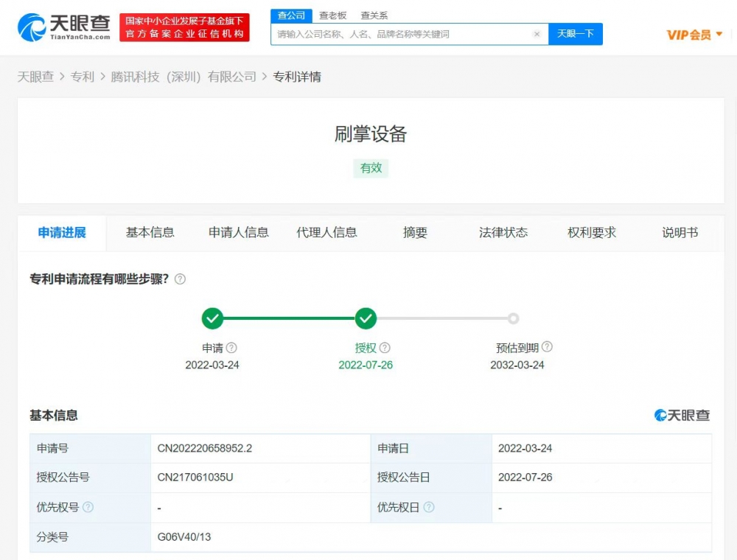Click 授权公告日 value 2022-07-26 in table
This screenshot has height=560, width=737.
[x=525, y=477]
